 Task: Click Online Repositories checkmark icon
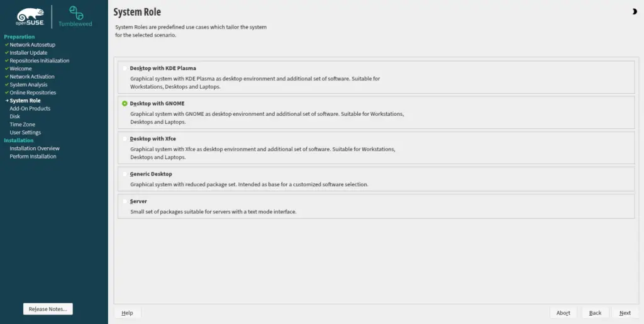6,92
